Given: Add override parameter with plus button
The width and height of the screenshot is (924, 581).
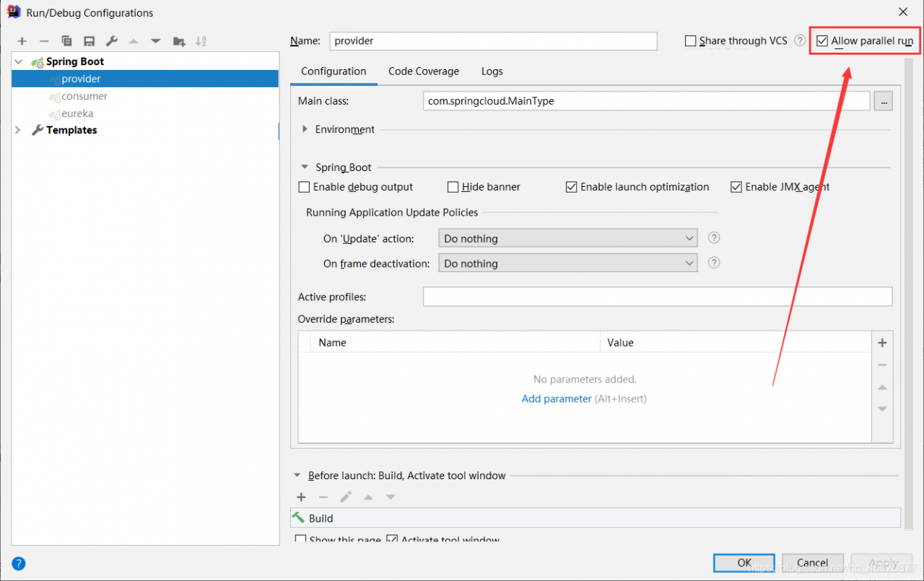Looking at the screenshot, I should [882, 343].
